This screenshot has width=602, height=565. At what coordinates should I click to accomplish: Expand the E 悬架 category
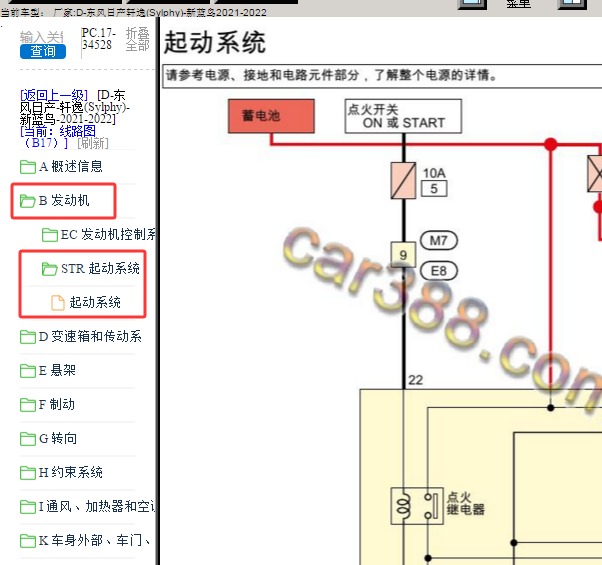point(57,370)
